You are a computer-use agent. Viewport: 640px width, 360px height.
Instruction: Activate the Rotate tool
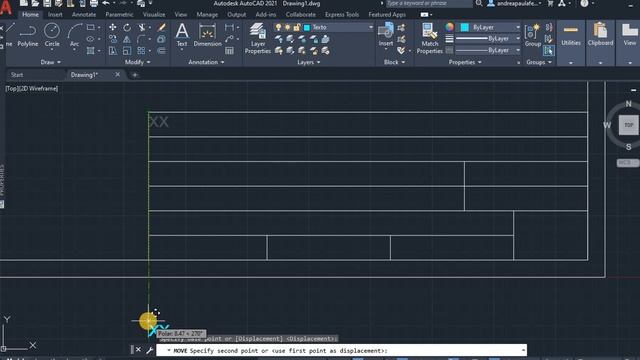(127, 27)
